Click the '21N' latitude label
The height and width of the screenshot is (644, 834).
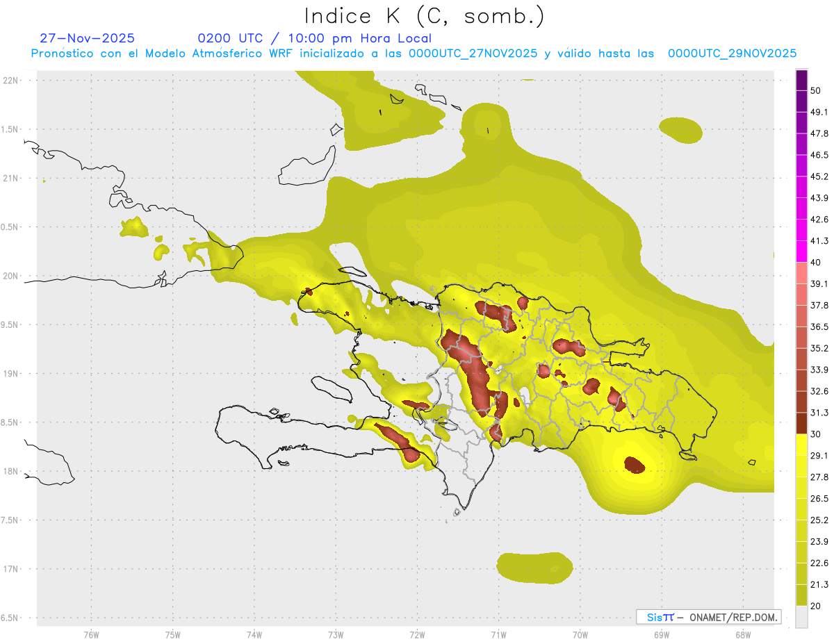pos(11,178)
